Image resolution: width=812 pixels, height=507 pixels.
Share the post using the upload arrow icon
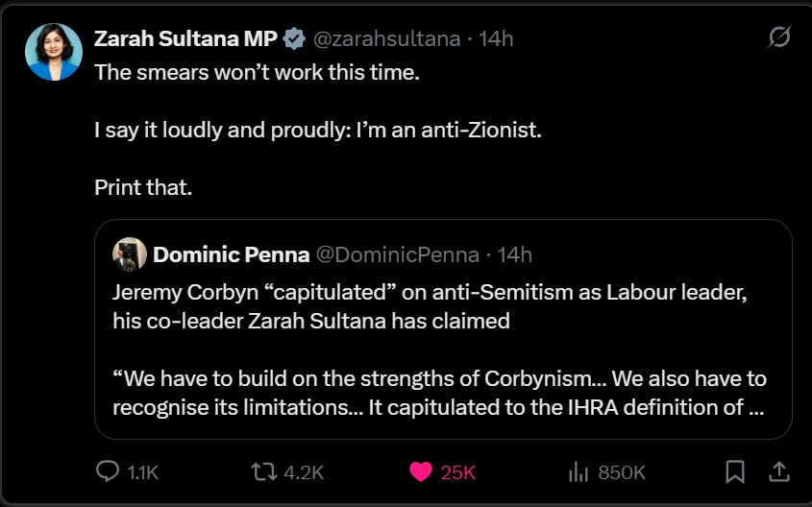click(x=779, y=471)
